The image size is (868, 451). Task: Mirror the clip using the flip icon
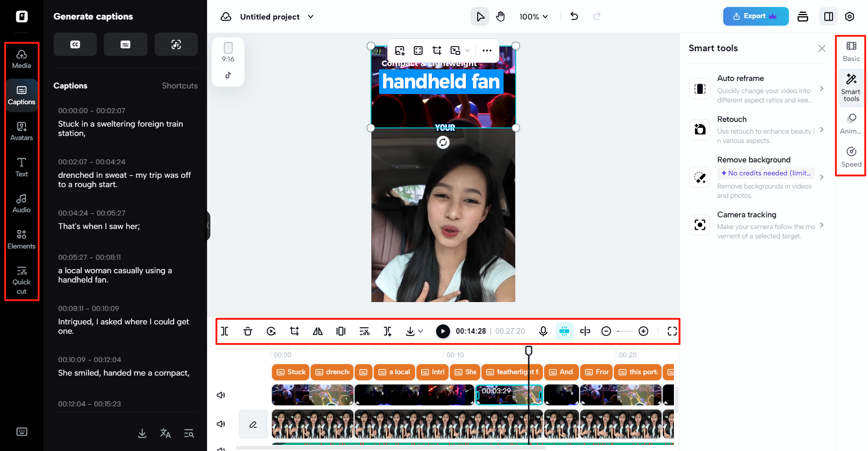pos(317,331)
